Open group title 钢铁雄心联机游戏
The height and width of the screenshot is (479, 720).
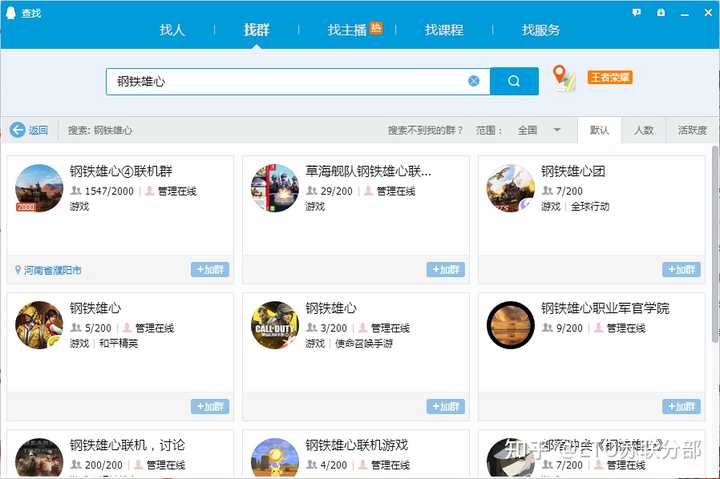click(x=357, y=445)
